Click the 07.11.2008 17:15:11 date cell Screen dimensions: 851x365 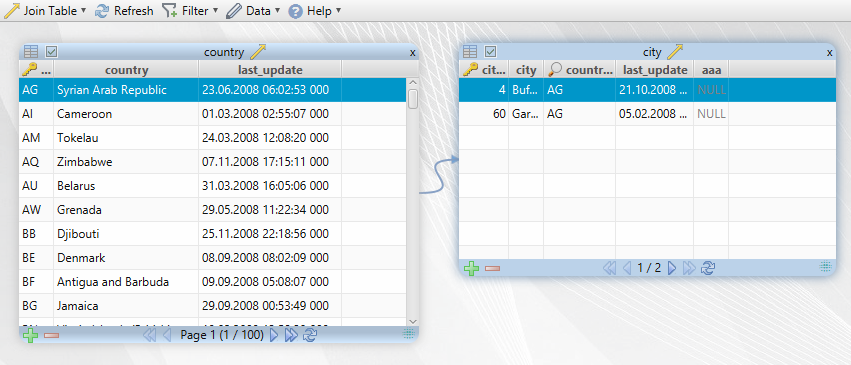(x=270, y=162)
